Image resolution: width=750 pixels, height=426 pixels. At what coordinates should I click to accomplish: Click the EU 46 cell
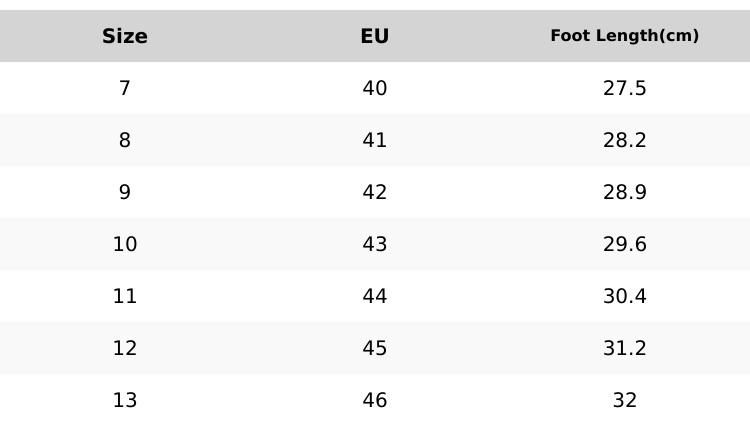coord(374,400)
